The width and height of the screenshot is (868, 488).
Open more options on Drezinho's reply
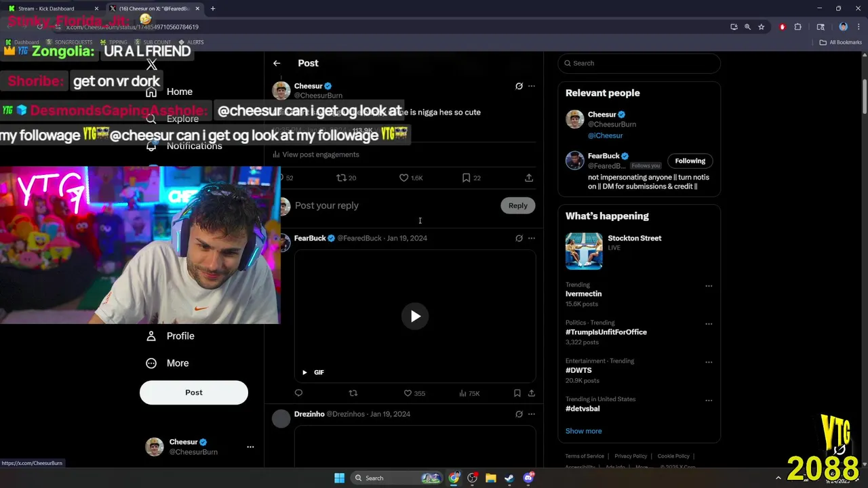pos(532,414)
